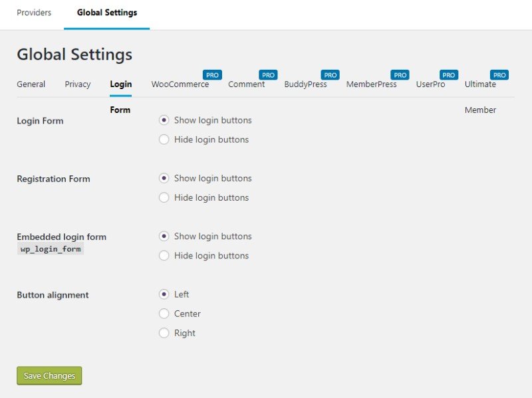Set button alignment to Right
This screenshot has height=398, width=532.
[164, 333]
